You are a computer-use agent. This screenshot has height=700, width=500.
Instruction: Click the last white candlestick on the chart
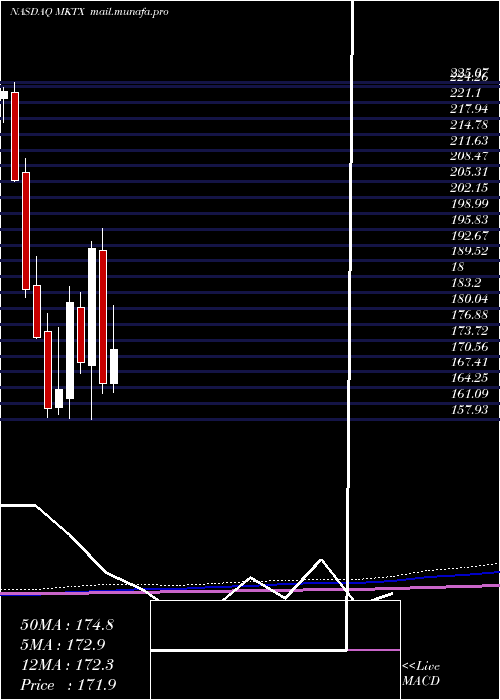click(x=114, y=366)
